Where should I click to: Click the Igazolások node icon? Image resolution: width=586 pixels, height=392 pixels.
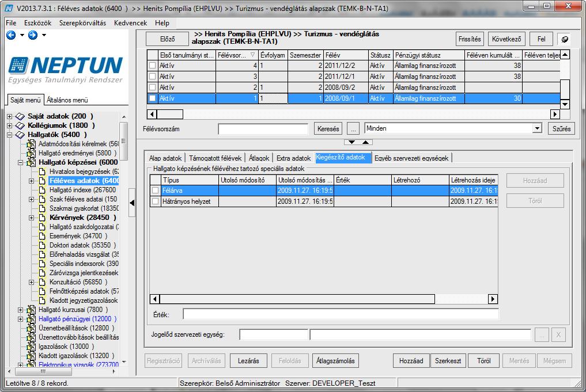click(31, 347)
